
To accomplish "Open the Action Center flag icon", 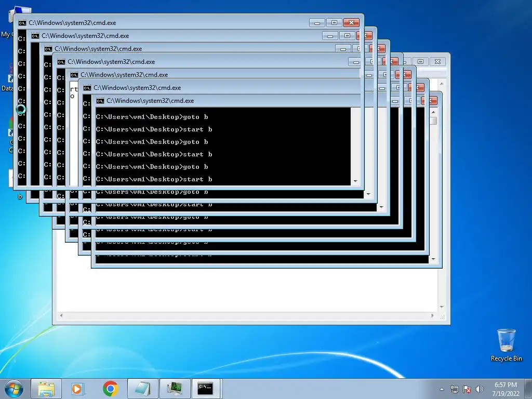I will 467,389.
